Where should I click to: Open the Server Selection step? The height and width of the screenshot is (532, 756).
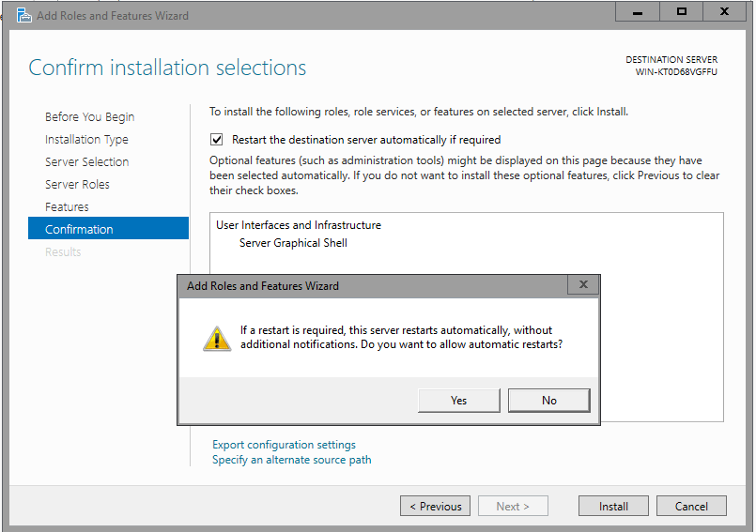click(86, 162)
